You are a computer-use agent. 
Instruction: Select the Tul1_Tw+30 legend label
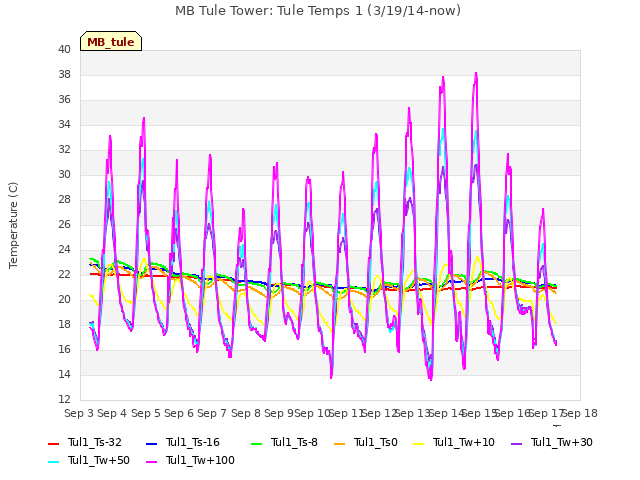coord(562,442)
